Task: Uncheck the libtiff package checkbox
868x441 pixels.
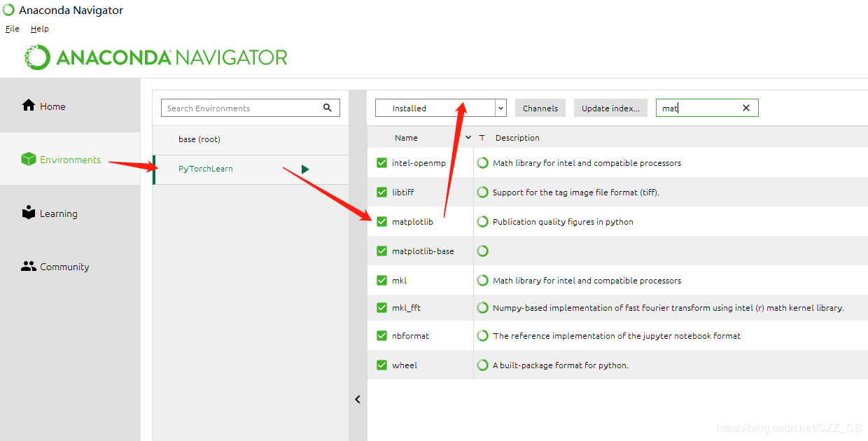Action: point(381,192)
